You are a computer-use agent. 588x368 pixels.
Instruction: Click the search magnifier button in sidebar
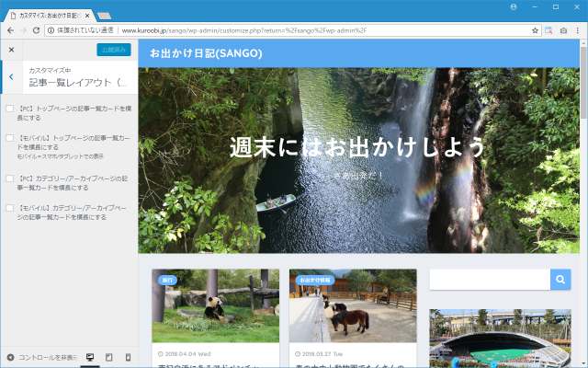[x=560, y=280]
